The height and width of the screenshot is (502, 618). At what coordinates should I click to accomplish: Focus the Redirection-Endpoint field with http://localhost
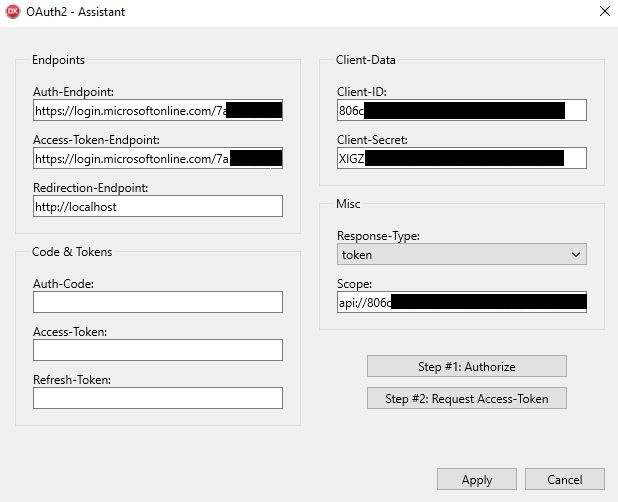pyautogui.click(x=158, y=206)
